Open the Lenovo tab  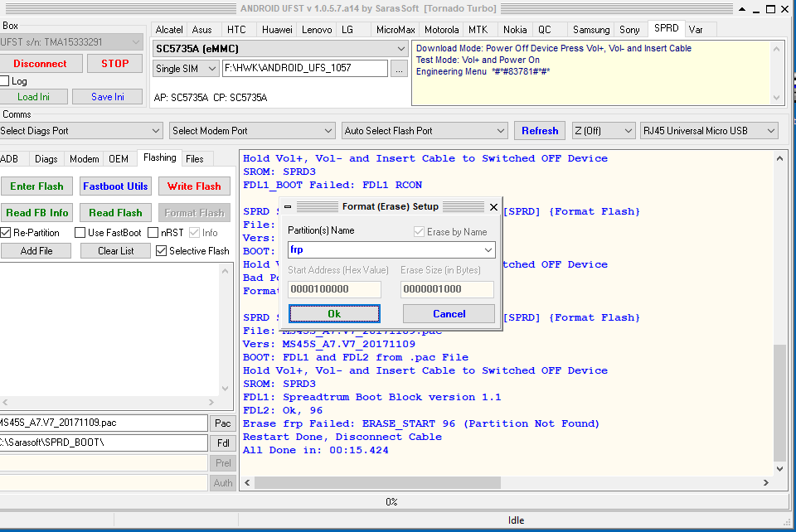317,30
